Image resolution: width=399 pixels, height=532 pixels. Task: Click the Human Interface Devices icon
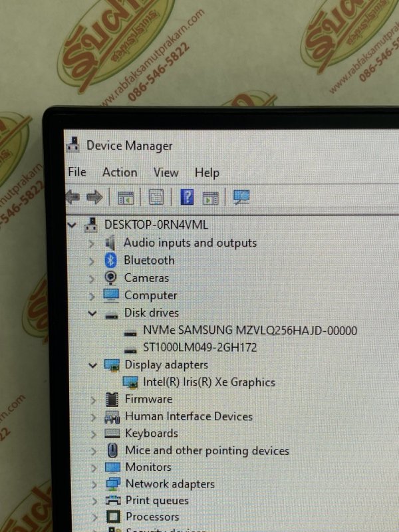112,417
